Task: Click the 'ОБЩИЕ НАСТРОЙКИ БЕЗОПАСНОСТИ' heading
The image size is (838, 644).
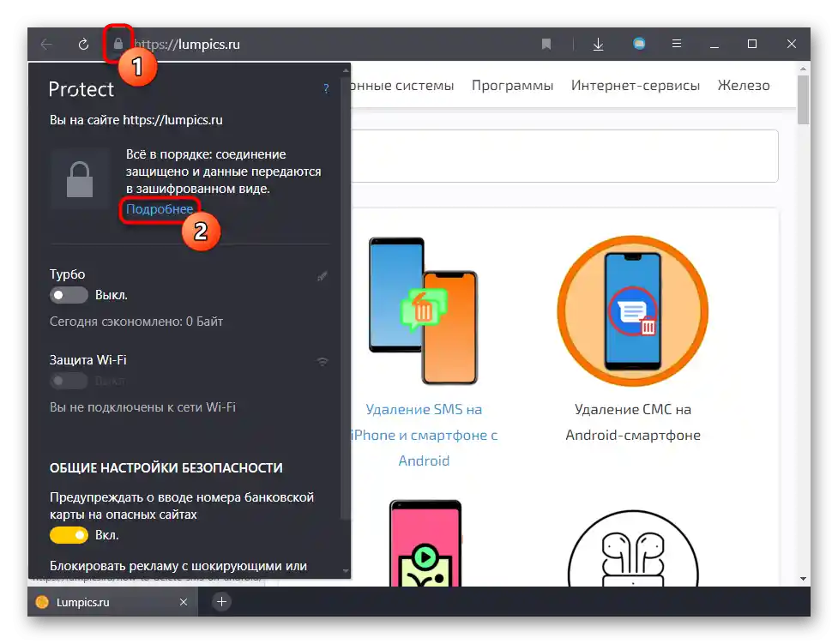Action: tap(166, 467)
